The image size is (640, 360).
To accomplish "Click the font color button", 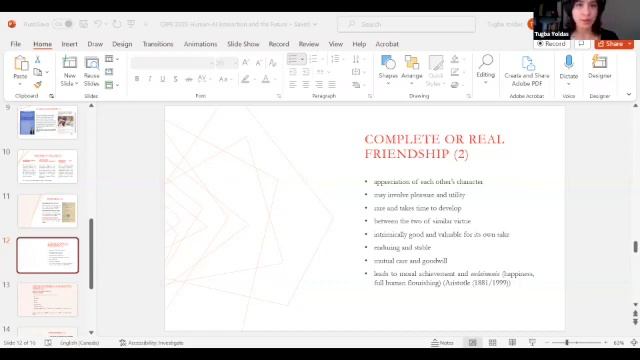I will 266,79.
